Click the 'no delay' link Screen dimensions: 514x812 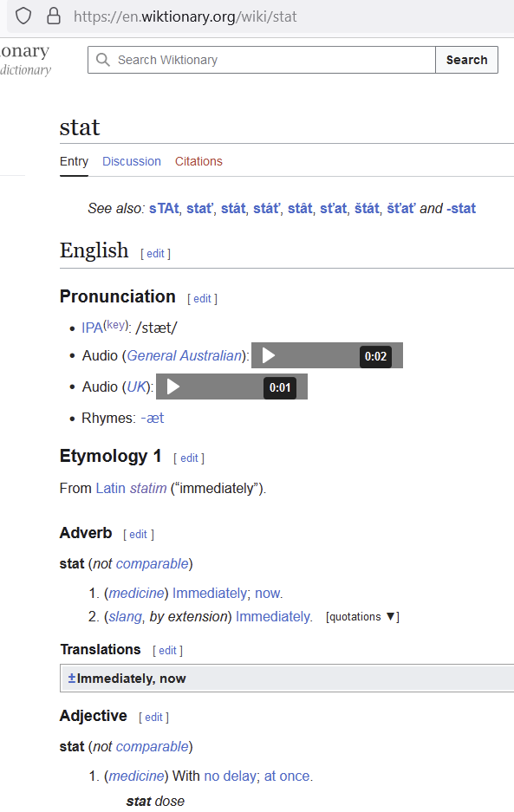coord(230,776)
